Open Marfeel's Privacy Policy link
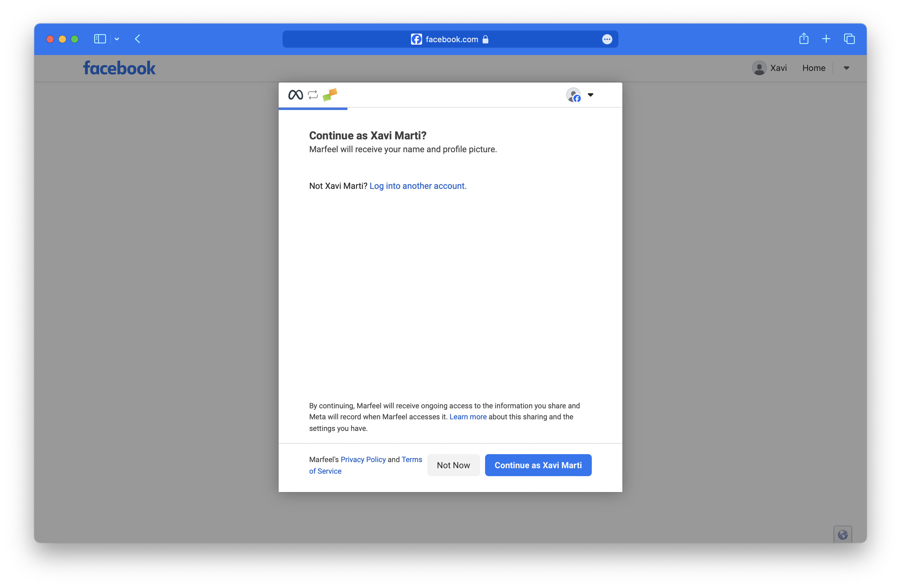The image size is (901, 588). (x=363, y=459)
